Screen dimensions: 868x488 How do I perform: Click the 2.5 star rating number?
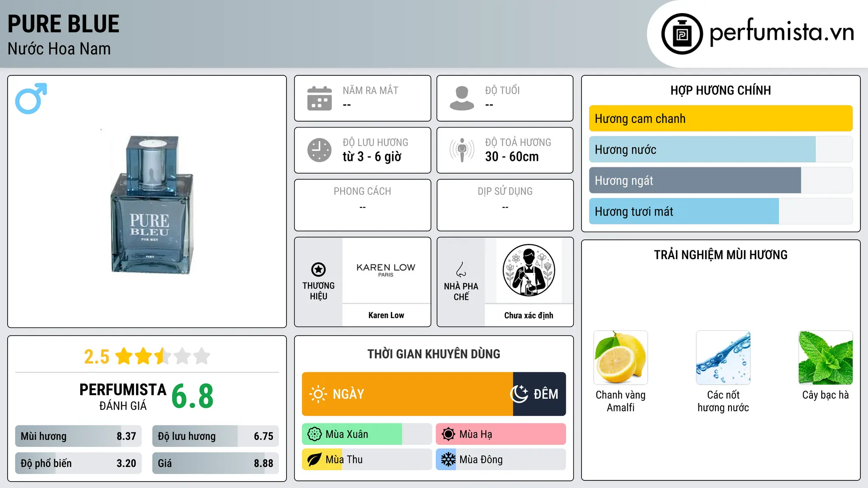(97, 357)
